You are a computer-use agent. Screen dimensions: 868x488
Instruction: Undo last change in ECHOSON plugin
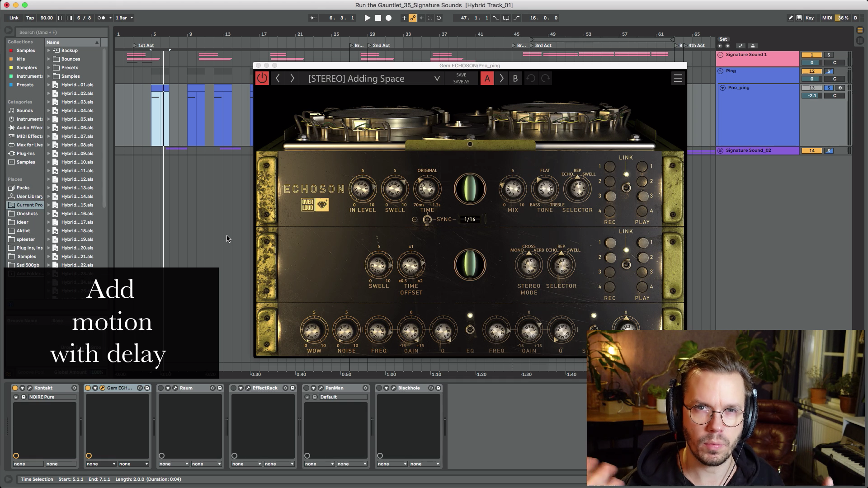pos(531,78)
